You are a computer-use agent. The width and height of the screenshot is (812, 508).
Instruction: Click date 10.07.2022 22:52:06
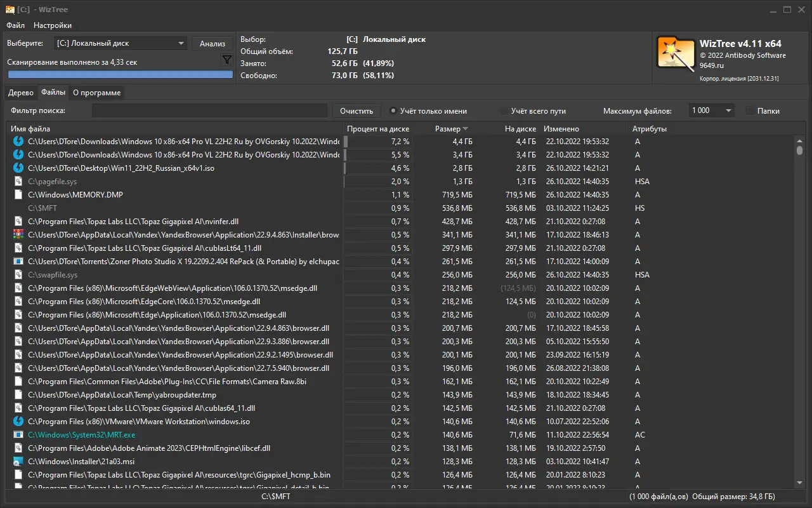577,422
